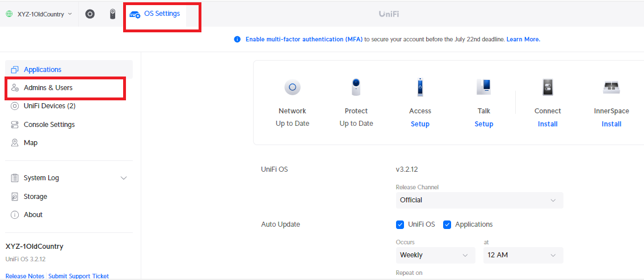
Task: Click the bold XYZ-1OldCountry sidebar name
Action: click(34, 247)
